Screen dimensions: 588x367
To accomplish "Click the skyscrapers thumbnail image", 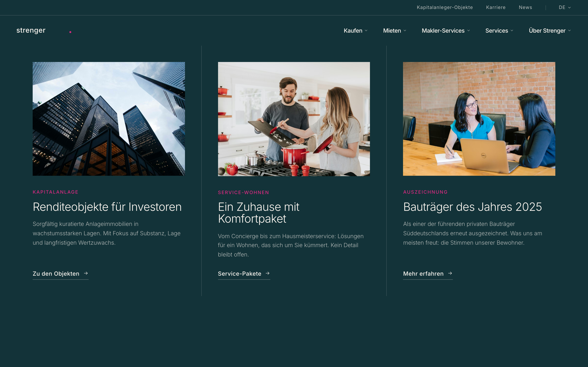I will pyautogui.click(x=109, y=119).
